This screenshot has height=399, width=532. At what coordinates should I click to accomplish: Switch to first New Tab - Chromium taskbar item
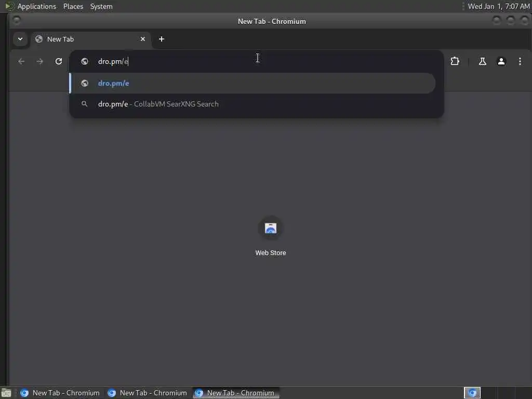(x=60, y=393)
